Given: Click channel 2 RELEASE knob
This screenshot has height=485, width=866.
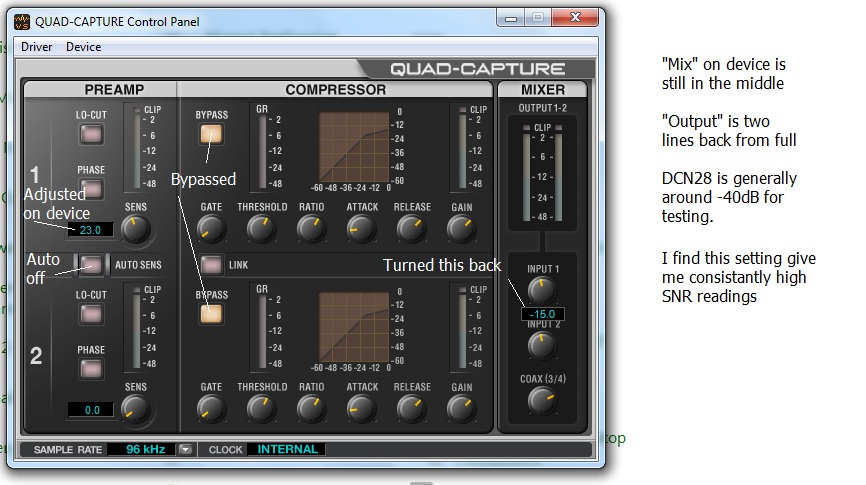Looking at the screenshot, I should click(411, 409).
